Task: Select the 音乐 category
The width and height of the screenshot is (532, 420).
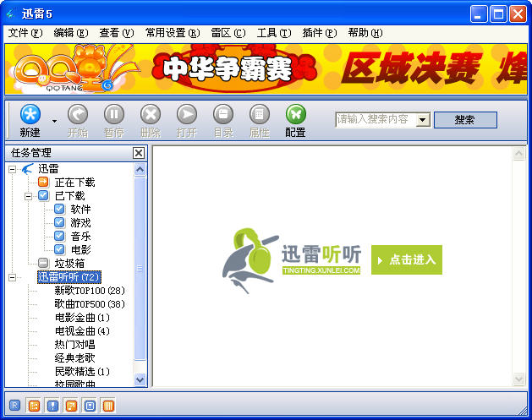Action: coord(80,237)
